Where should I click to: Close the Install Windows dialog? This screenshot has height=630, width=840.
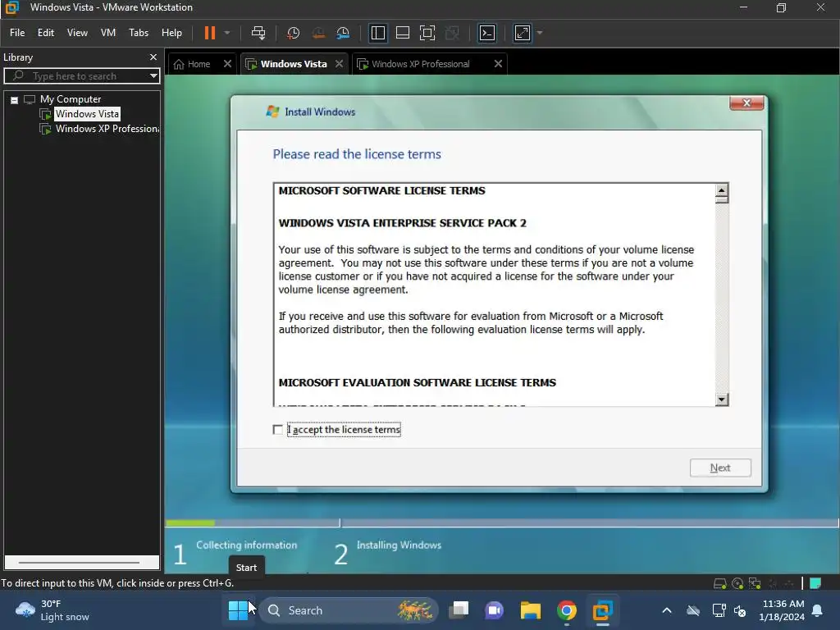point(746,103)
